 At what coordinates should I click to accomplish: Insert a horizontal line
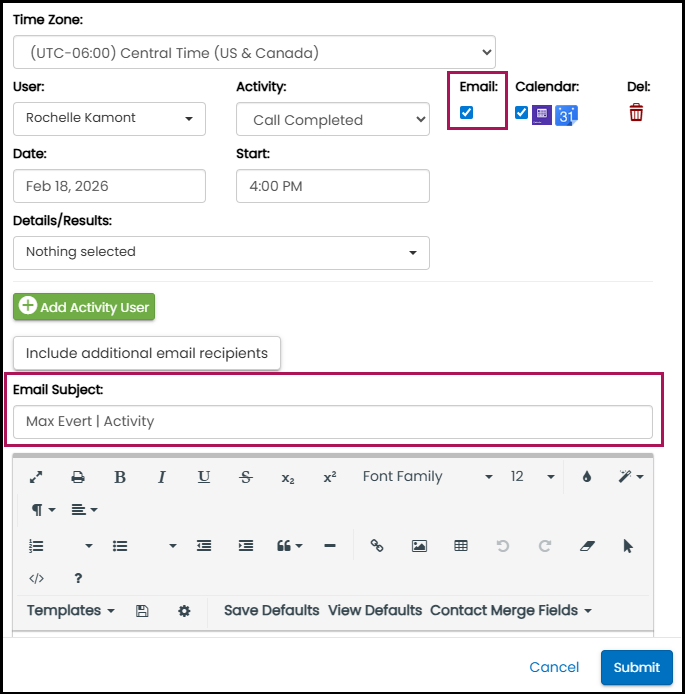click(330, 546)
